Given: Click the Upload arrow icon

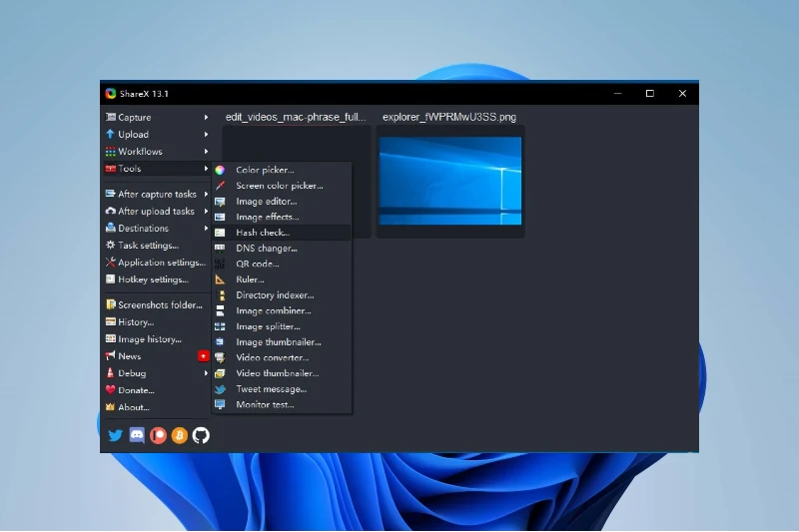Looking at the screenshot, I should 110,134.
